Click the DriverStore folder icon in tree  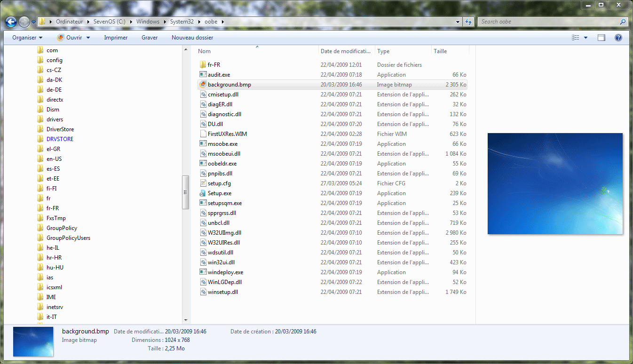point(40,129)
